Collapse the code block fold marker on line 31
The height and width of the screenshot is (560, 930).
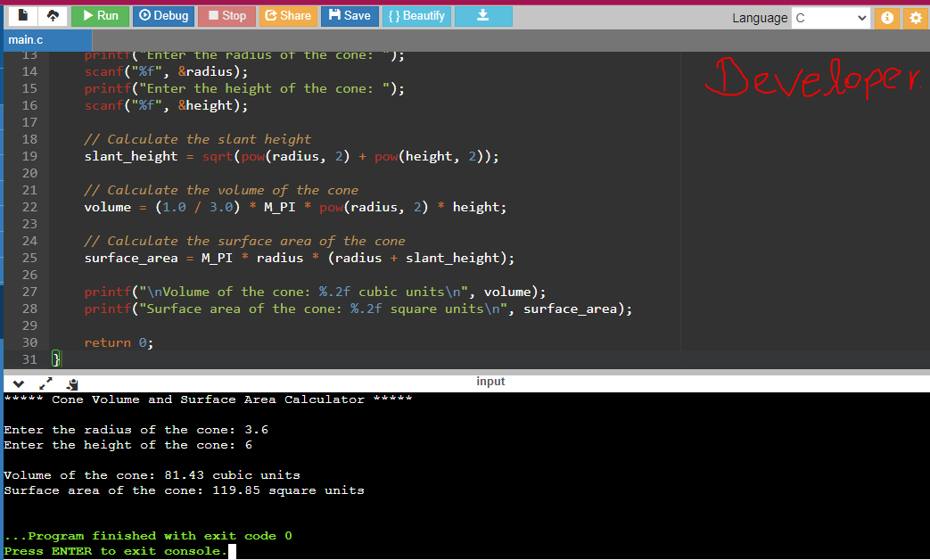56,358
